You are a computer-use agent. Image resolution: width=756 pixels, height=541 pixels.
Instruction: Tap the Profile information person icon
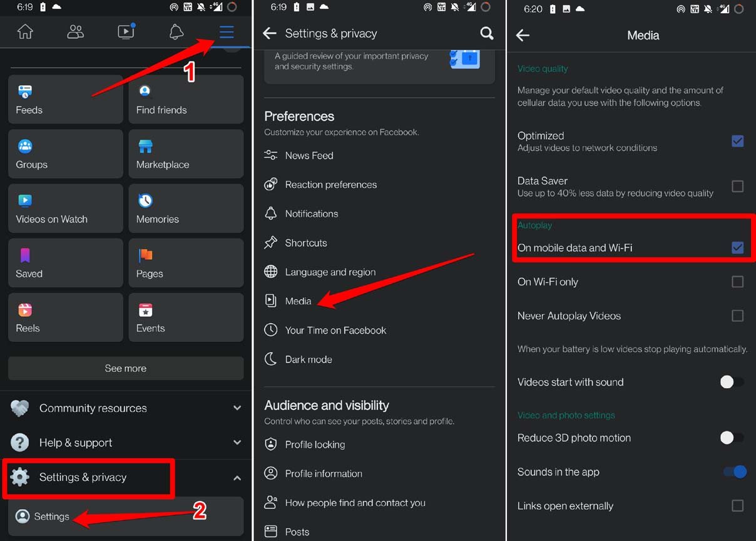point(270,473)
